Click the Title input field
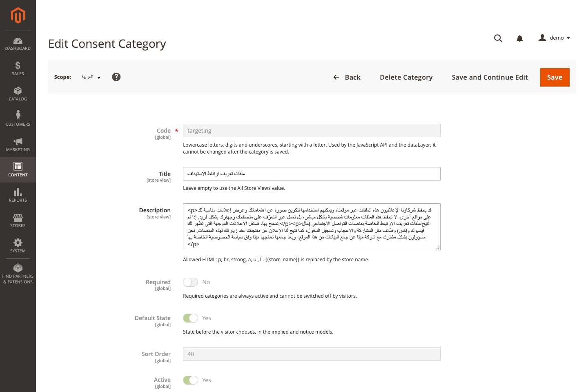 point(312,174)
